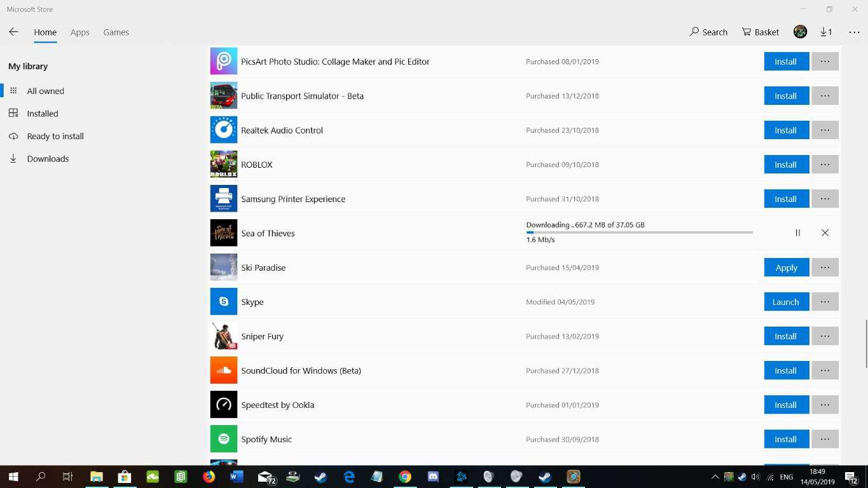868x488 pixels.
Task: Open the Search box
Action: point(708,32)
